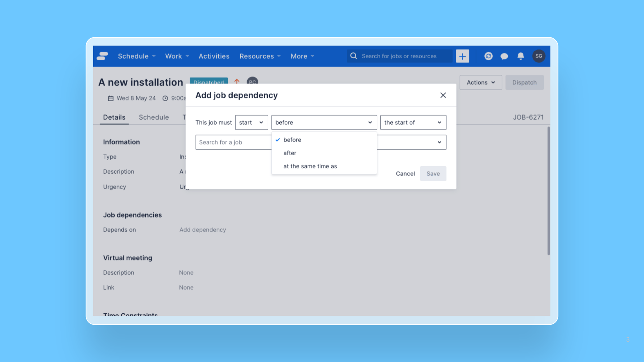Switch to the Schedule tab

[x=154, y=117]
